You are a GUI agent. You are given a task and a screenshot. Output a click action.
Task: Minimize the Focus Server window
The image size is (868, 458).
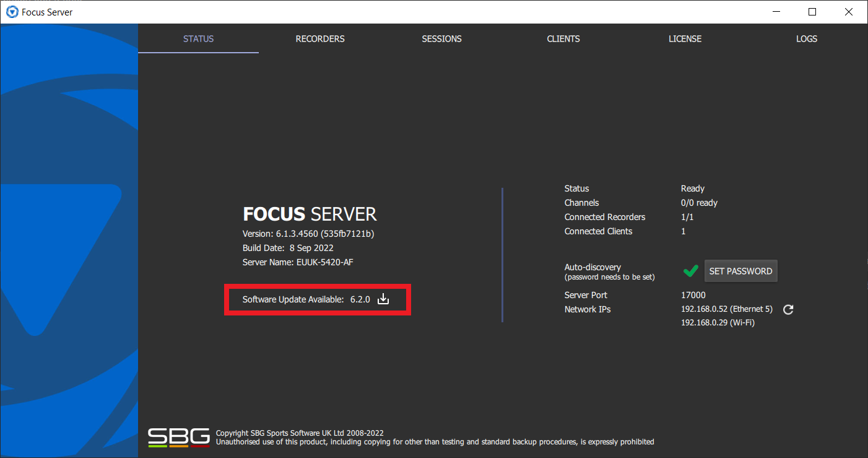point(776,12)
